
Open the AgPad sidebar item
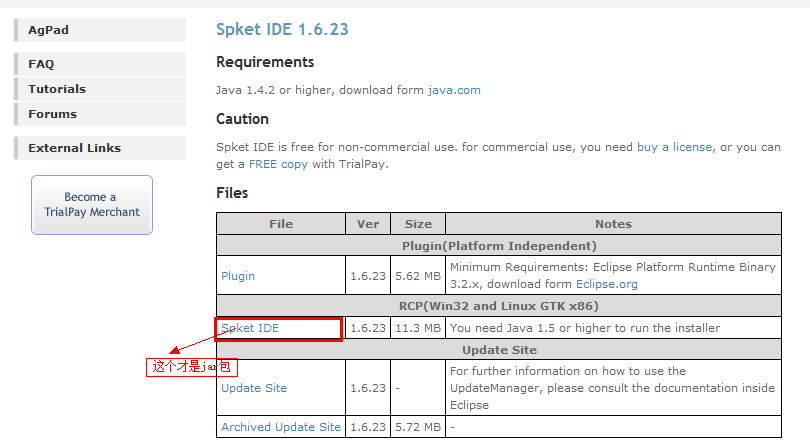[x=49, y=30]
